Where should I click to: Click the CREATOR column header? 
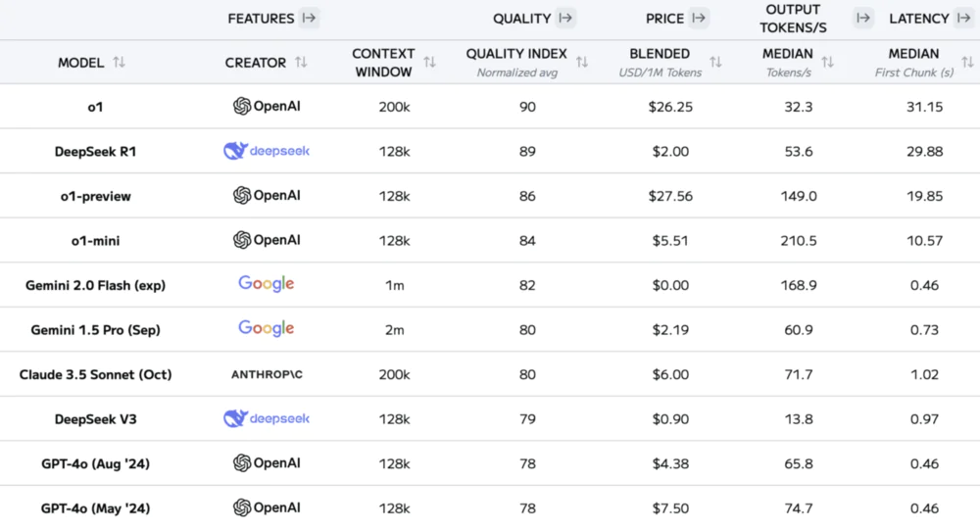(x=255, y=63)
